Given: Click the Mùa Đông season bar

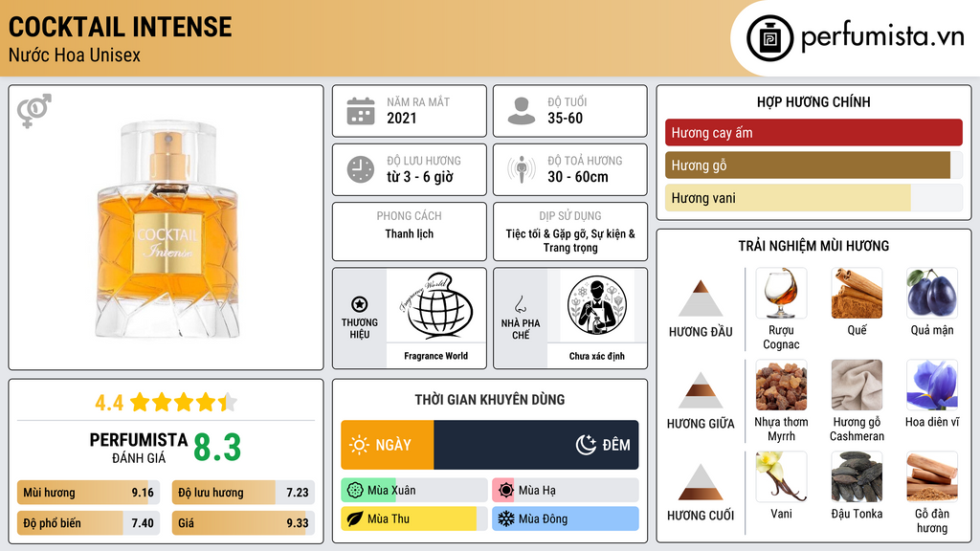Looking at the screenshot, I should point(566,518).
